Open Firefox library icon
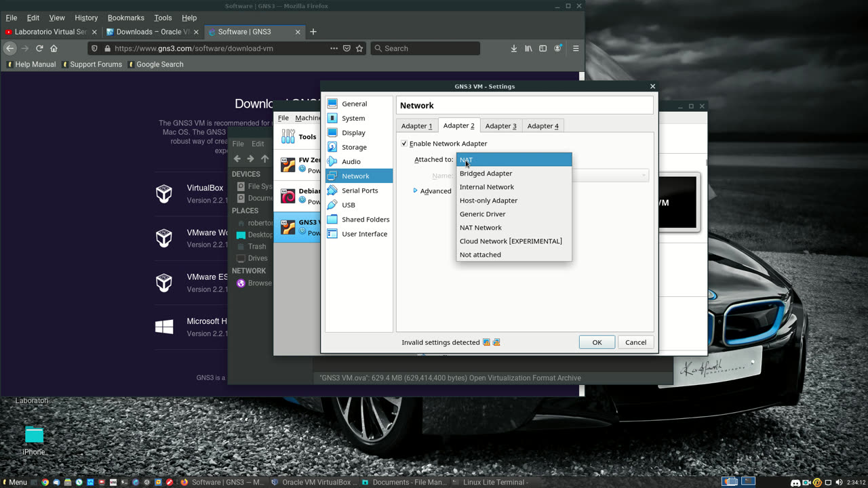 click(x=528, y=49)
